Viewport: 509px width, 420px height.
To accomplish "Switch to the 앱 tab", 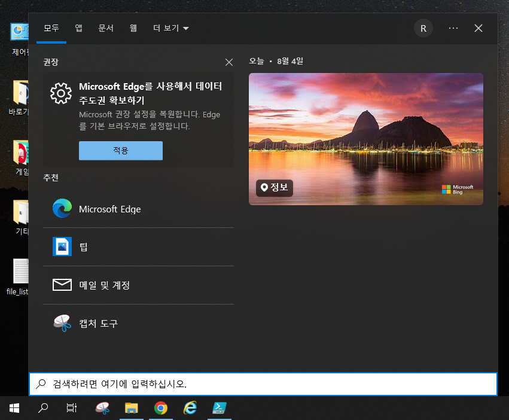I will click(78, 28).
